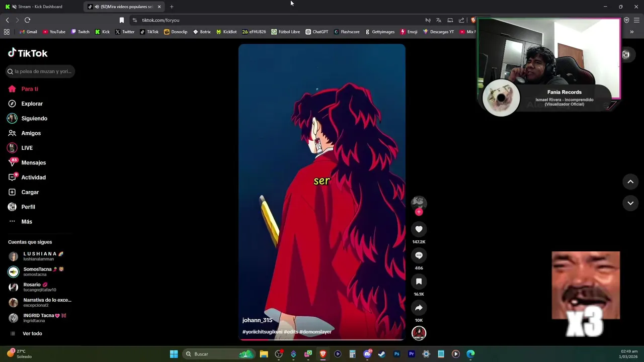Go to the previous video (up arrow)
644x362 pixels.
click(x=630, y=182)
